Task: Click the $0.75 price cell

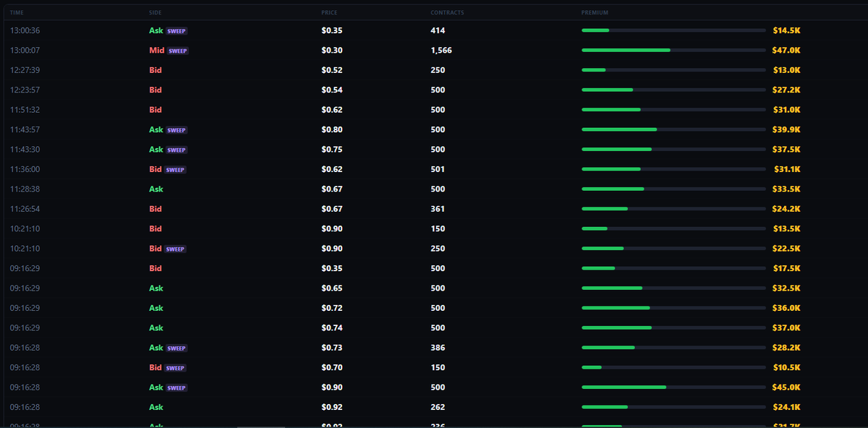Action: coord(332,150)
